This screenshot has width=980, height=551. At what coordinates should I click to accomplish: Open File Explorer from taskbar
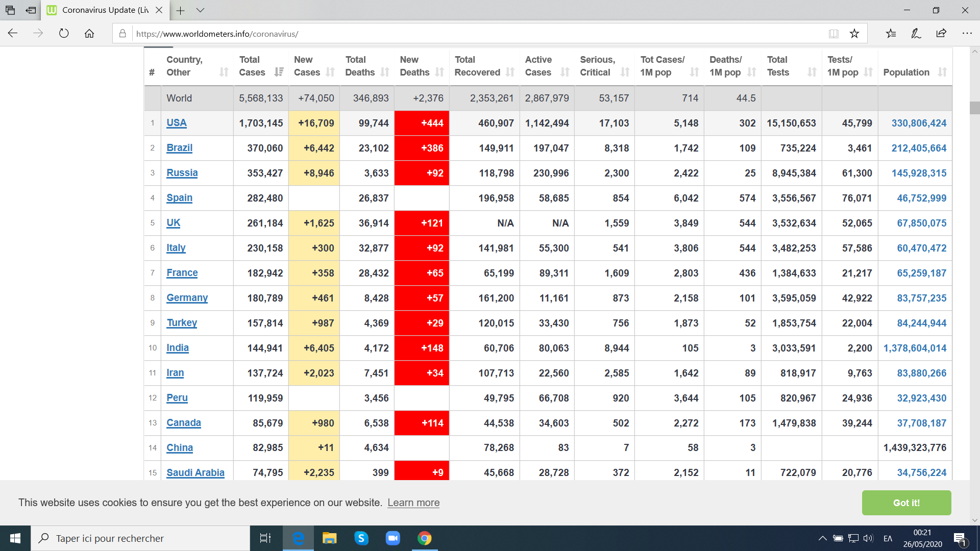coord(329,538)
